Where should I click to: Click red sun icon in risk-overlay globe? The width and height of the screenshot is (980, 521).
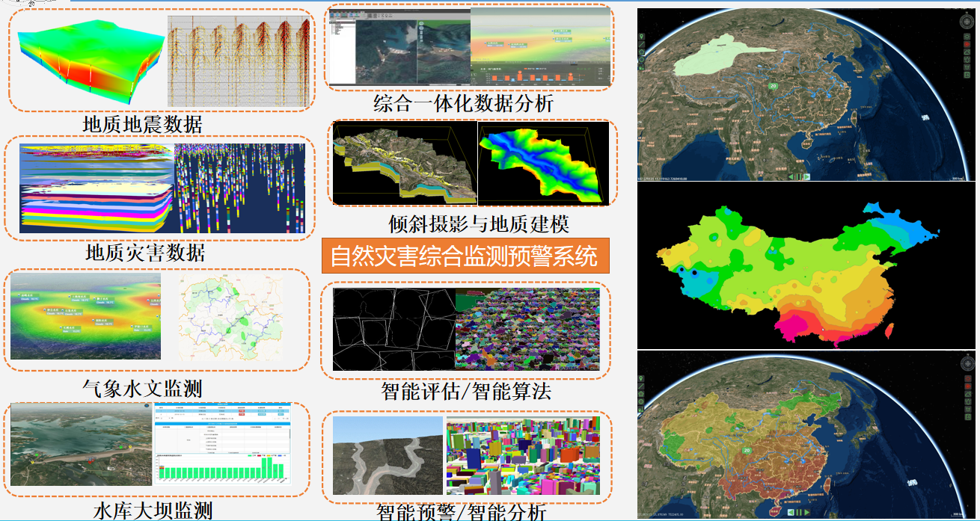(x=968, y=378)
